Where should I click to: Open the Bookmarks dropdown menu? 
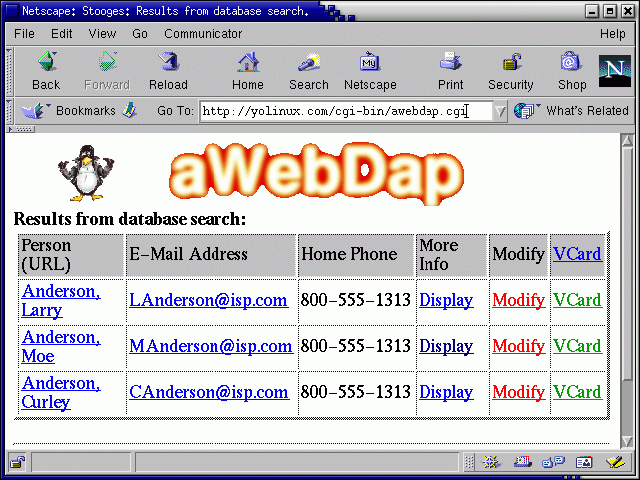pos(68,111)
